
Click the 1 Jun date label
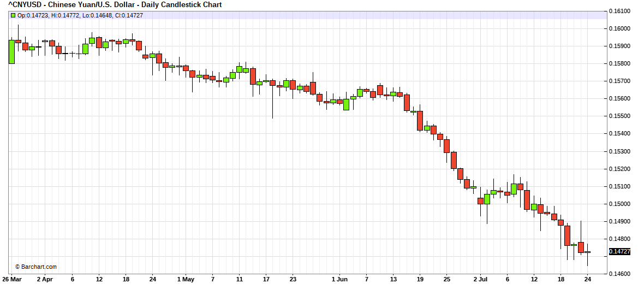click(340, 279)
